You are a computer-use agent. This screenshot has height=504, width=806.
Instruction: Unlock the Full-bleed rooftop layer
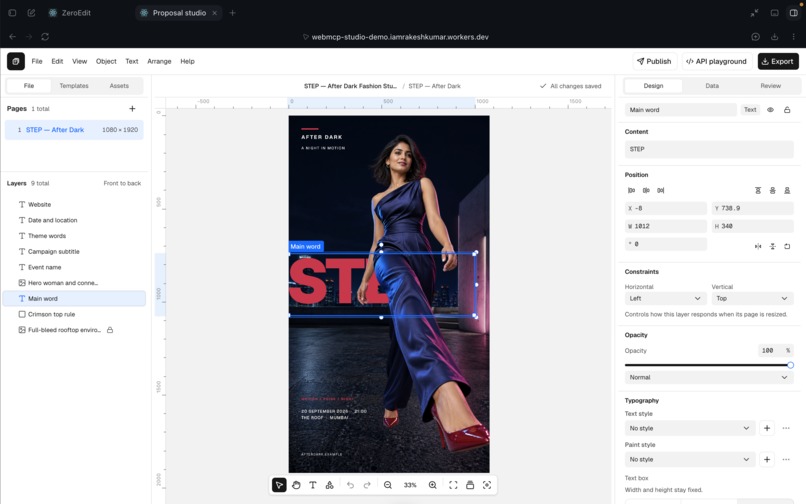click(x=109, y=330)
